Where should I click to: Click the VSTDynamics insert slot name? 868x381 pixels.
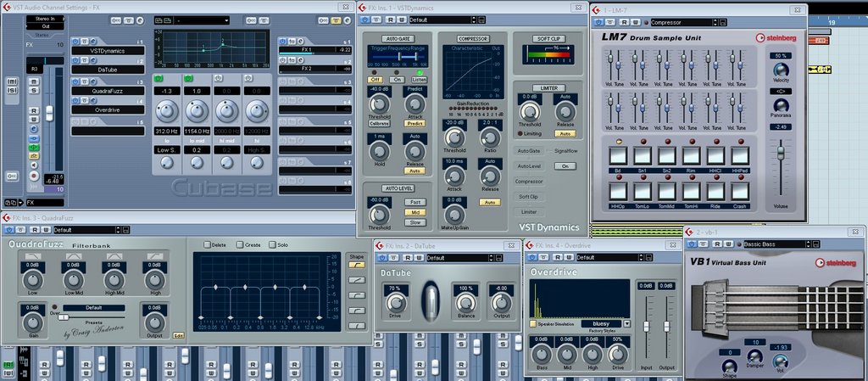(x=108, y=50)
